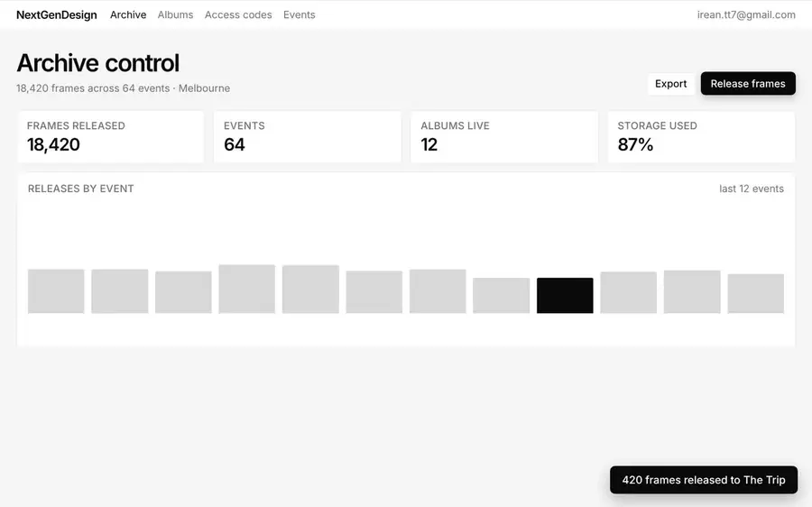Click the Release frames button

[748, 83]
